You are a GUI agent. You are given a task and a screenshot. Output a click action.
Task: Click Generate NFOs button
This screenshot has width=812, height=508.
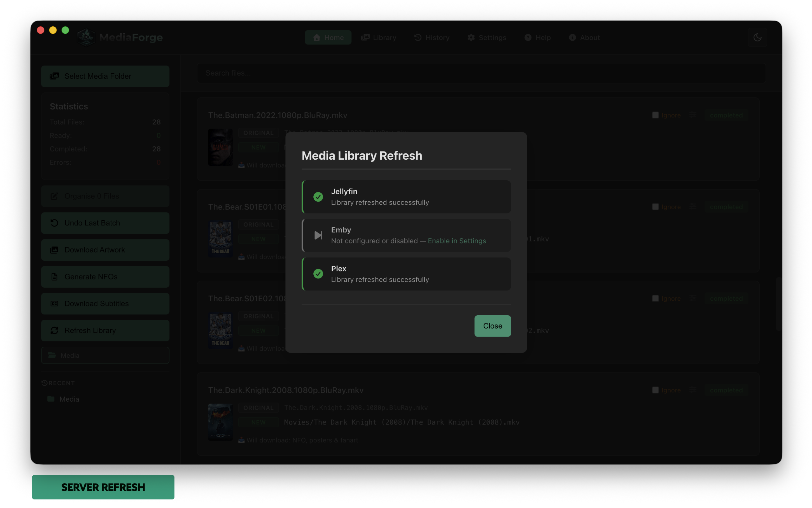pyautogui.click(x=105, y=277)
